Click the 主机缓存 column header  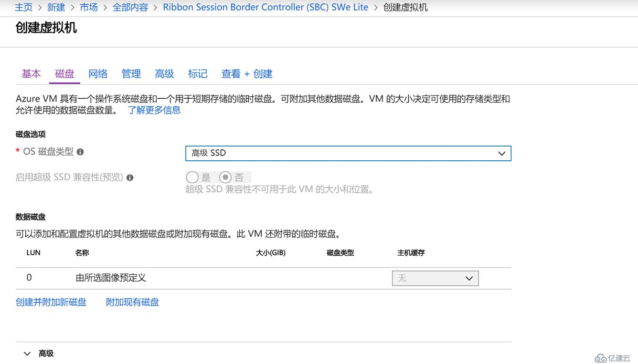coord(411,253)
